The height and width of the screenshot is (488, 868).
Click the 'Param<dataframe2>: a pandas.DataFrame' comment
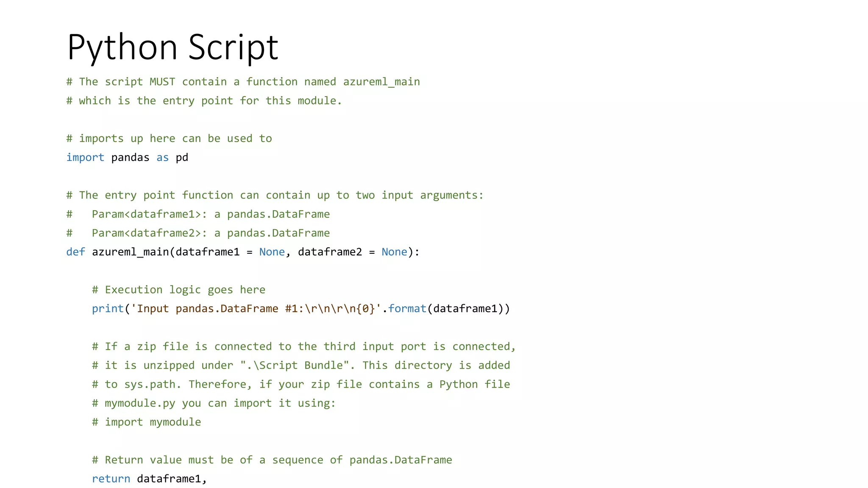198,233
